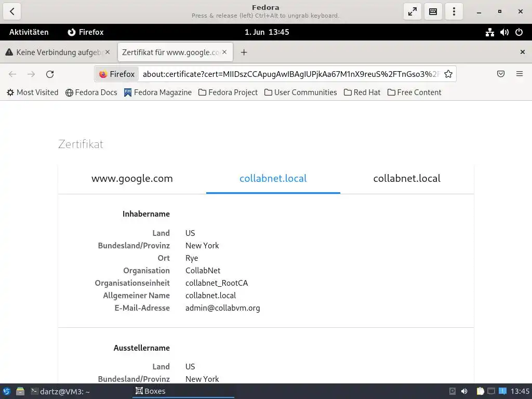Open the GNOME Aktivitäten overview

coord(29,32)
